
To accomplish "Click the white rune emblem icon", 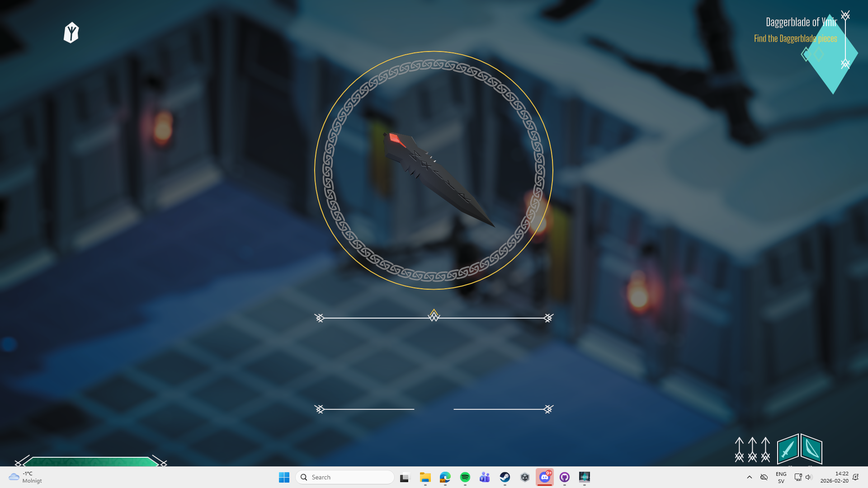I will click(x=71, y=33).
